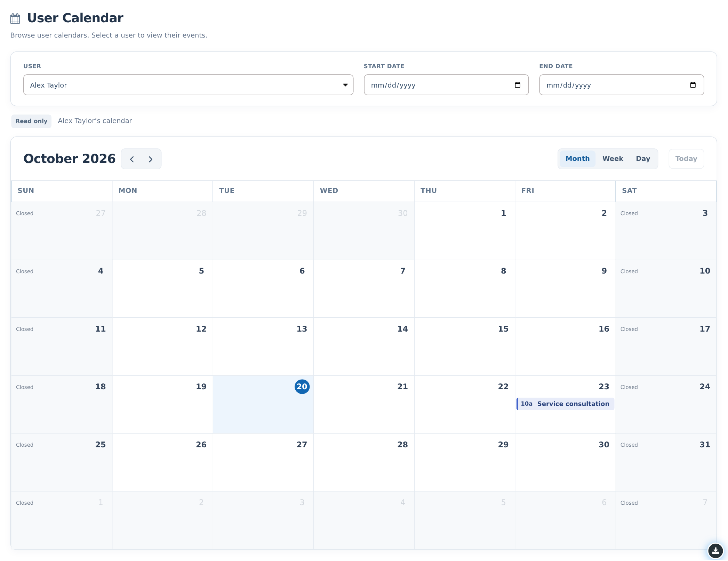Click the Closed label on October 24
The height and width of the screenshot is (561, 728).
pyautogui.click(x=629, y=387)
